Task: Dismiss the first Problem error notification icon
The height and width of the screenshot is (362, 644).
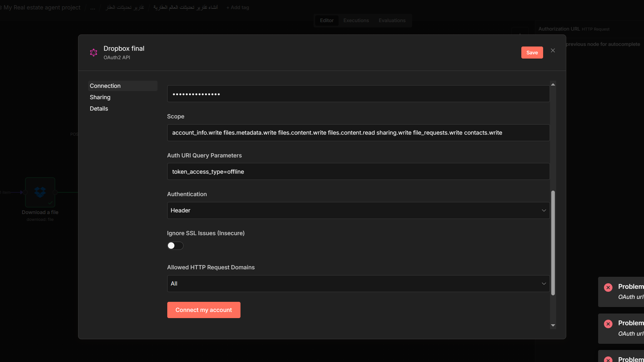Action: [x=608, y=287]
